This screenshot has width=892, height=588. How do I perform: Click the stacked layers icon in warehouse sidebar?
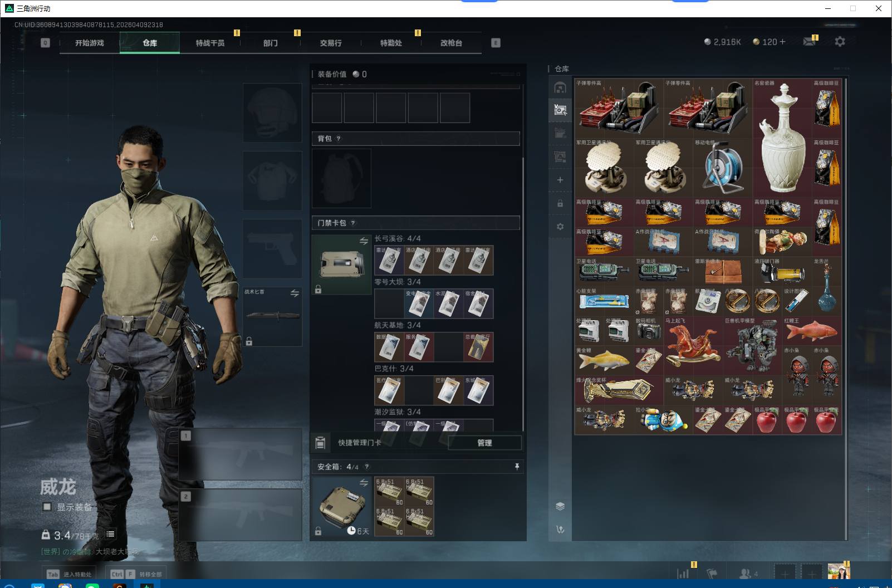click(560, 506)
